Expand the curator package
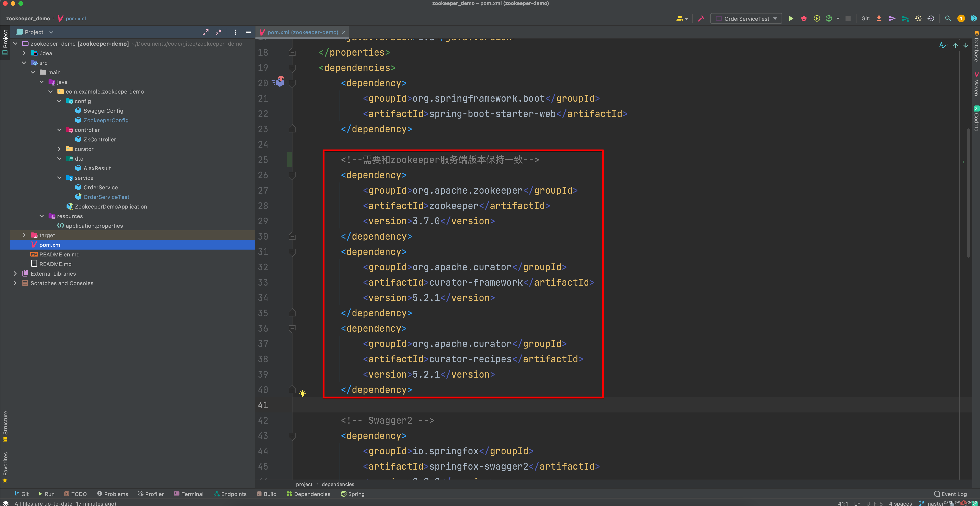Screen dimensions: 980x506 tap(59, 149)
